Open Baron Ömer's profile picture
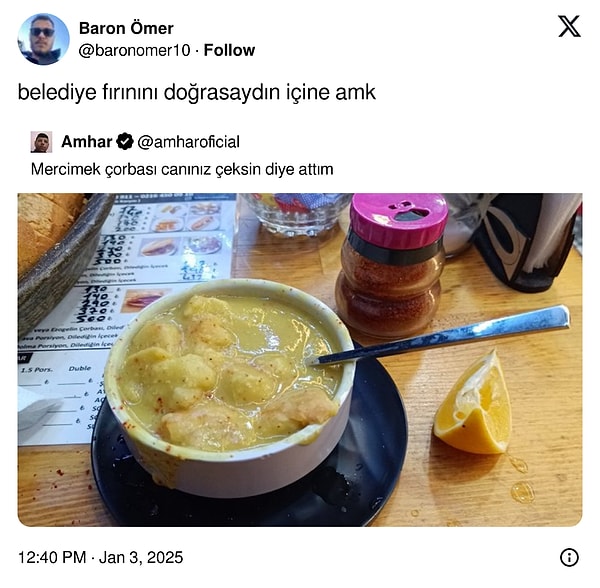Image resolution: width=600 pixels, height=588 pixels. 44,39
